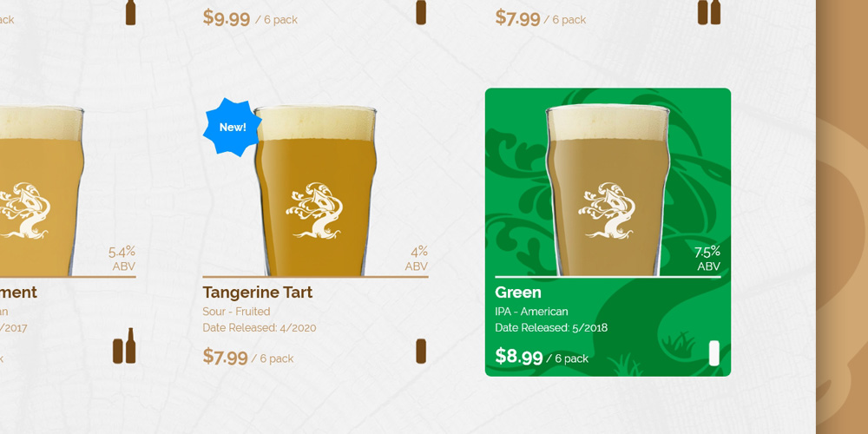Click the 4% ABV label
This screenshot has width=868, height=434.
pyautogui.click(x=417, y=259)
